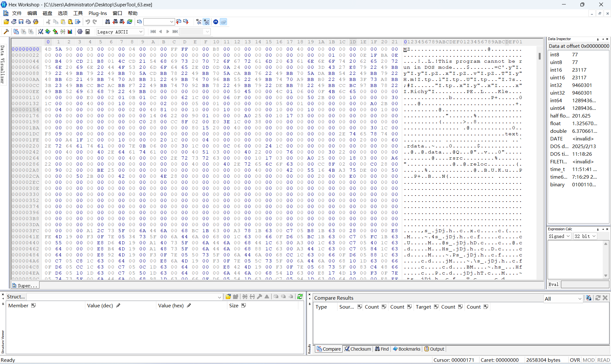Click the OVR indicator in status bar
This screenshot has height=364, width=611.
(575, 360)
